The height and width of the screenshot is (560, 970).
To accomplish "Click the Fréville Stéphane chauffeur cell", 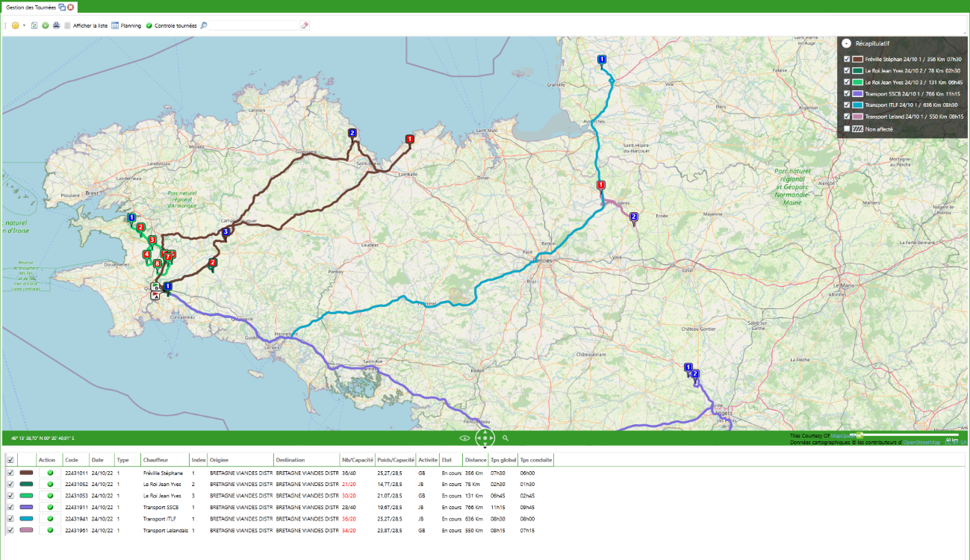I will [x=162, y=473].
